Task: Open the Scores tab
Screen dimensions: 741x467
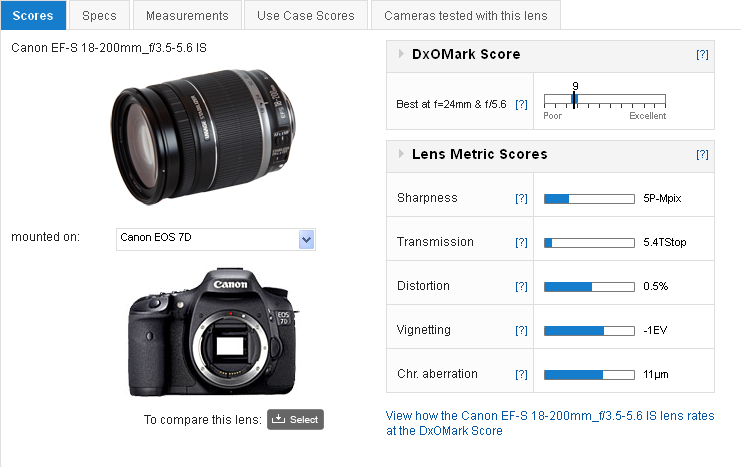Action: (x=33, y=16)
